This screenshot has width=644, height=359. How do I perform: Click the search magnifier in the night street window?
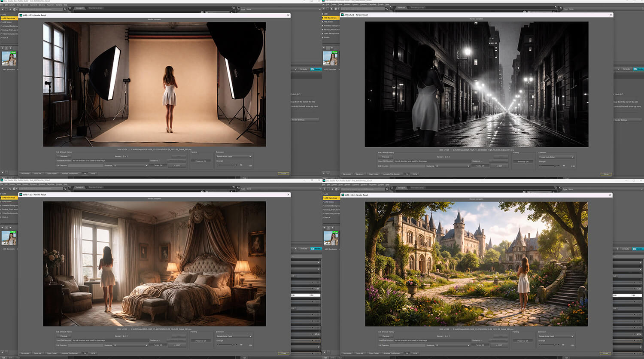pos(387,9)
